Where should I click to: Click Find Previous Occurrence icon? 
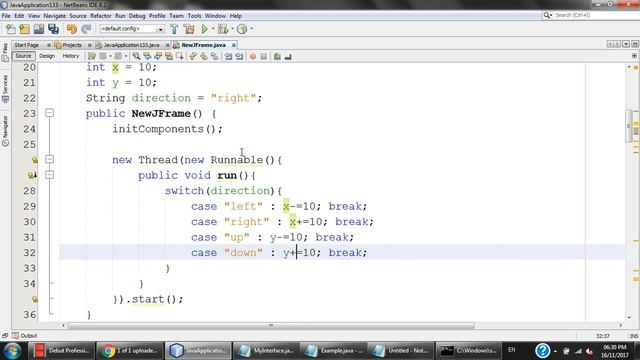coord(147,56)
